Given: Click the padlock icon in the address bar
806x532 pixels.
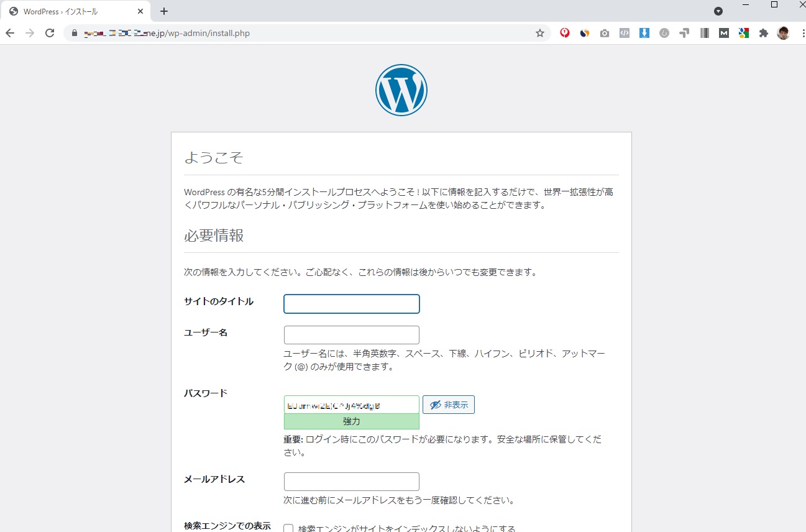Looking at the screenshot, I should click(75, 33).
